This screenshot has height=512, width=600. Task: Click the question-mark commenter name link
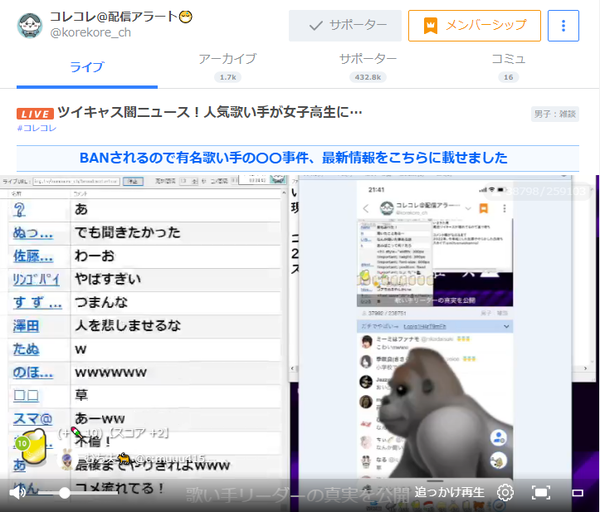pyautogui.click(x=19, y=210)
